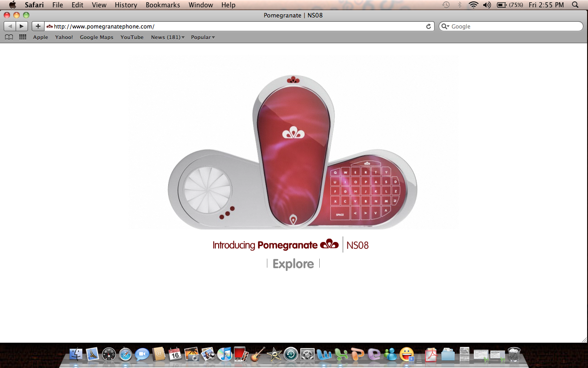Open Address Book in the dock
This screenshot has width=588, height=368.
(x=158, y=354)
